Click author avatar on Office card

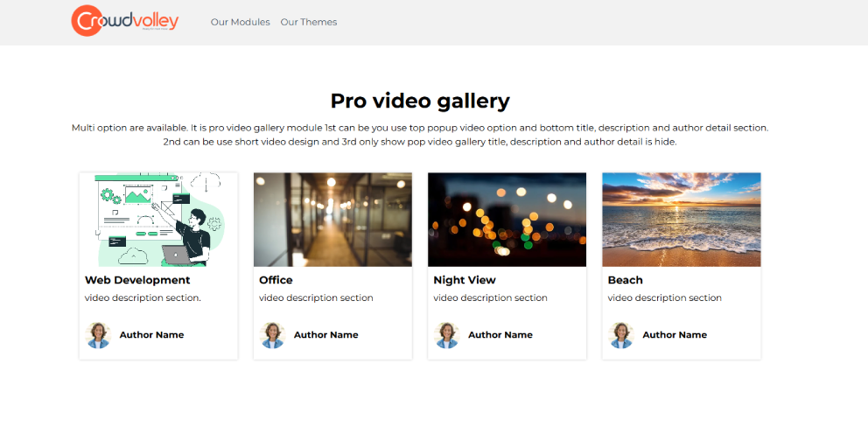(272, 335)
